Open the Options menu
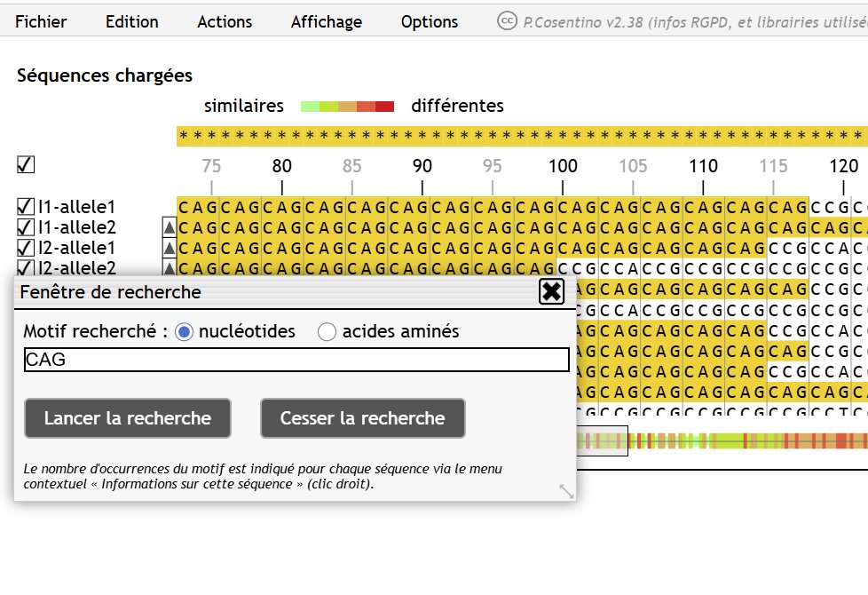The width and height of the screenshot is (868, 595). (x=430, y=21)
